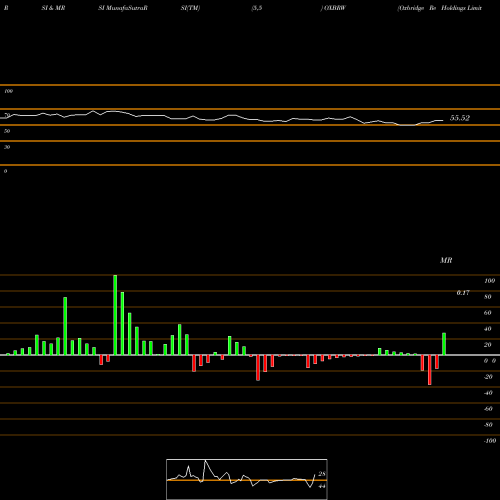Click the RSI axis label 70

coord(7,115)
